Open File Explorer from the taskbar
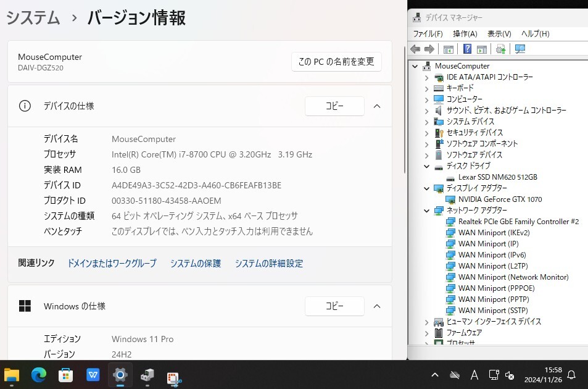Screen dimensions: 588x389 [x=12, y=375]
